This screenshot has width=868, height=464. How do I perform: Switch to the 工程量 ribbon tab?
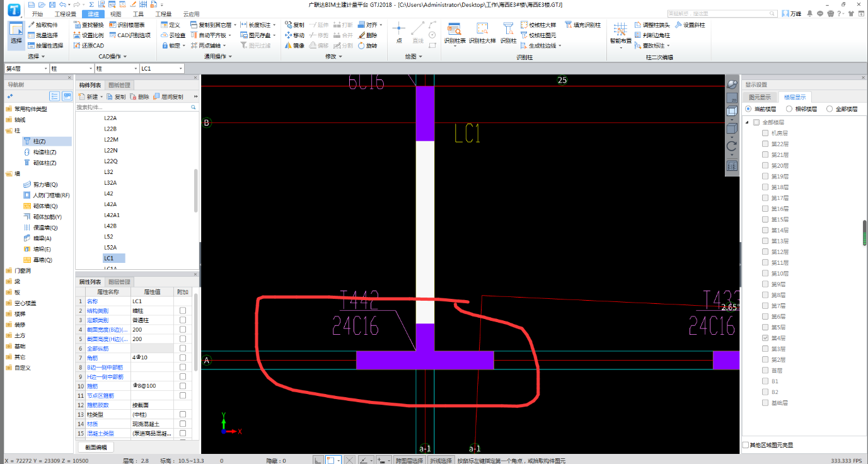(163, 14)
